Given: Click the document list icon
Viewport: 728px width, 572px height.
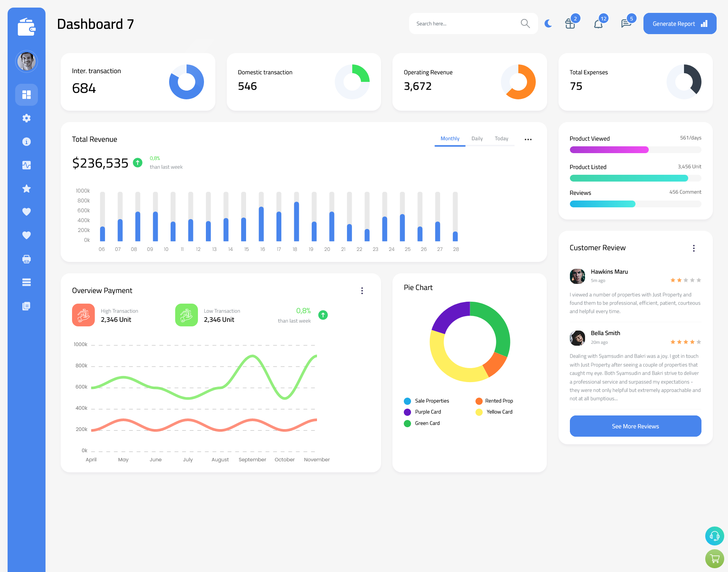Looking at the screenshot, I should pyautogui.click(x=26, y=306).
